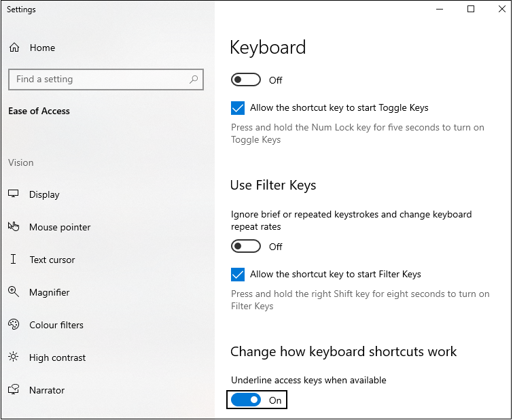The image size is (513, 420).
Task: Click the Magnifier zoom icon in sidebar
Action: (x=14, y=292)
